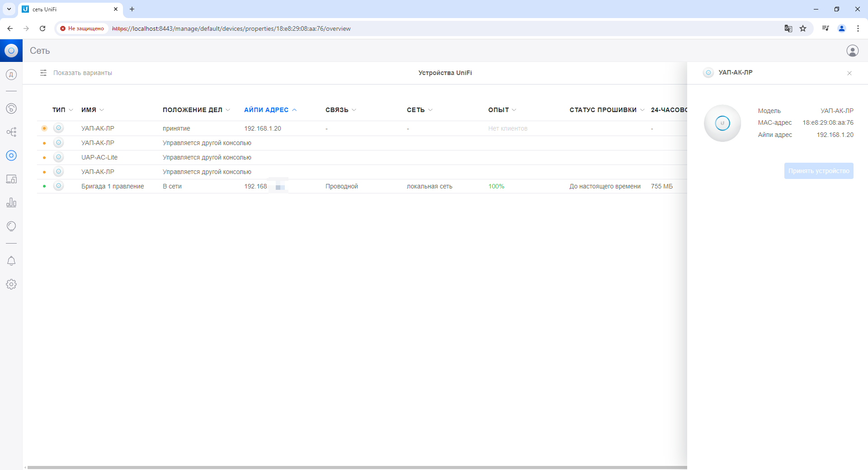Open the Chrome profile icon

pos(842,28)
